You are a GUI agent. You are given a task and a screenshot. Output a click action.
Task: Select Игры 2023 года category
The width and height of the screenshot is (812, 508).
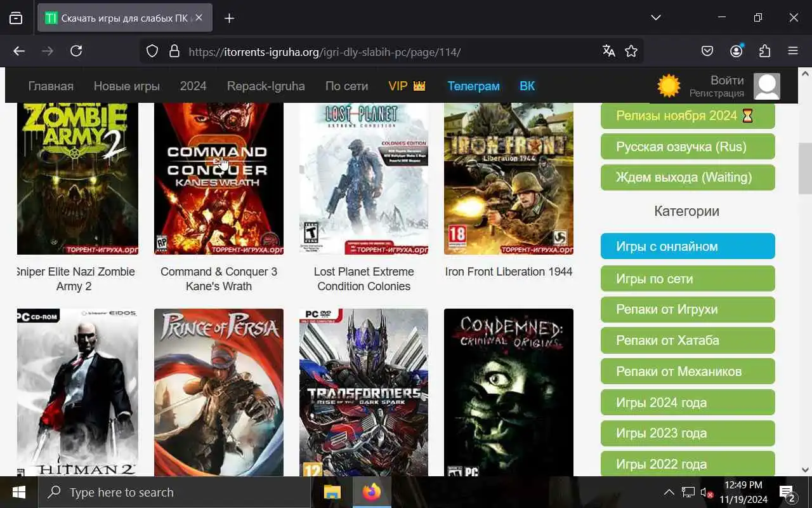pyautogui.click(x=688, y=433)
